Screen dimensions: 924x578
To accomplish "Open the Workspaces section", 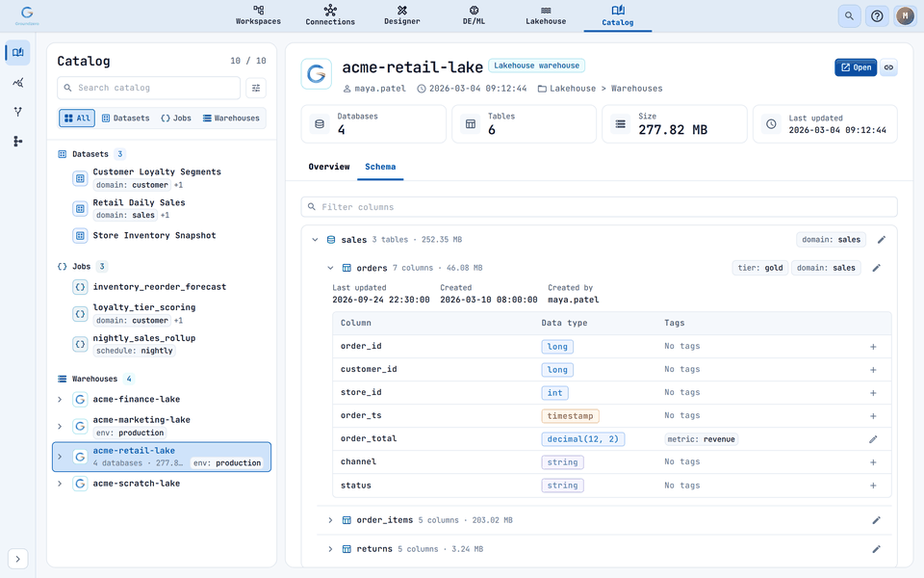I will [x=258, y=15].
